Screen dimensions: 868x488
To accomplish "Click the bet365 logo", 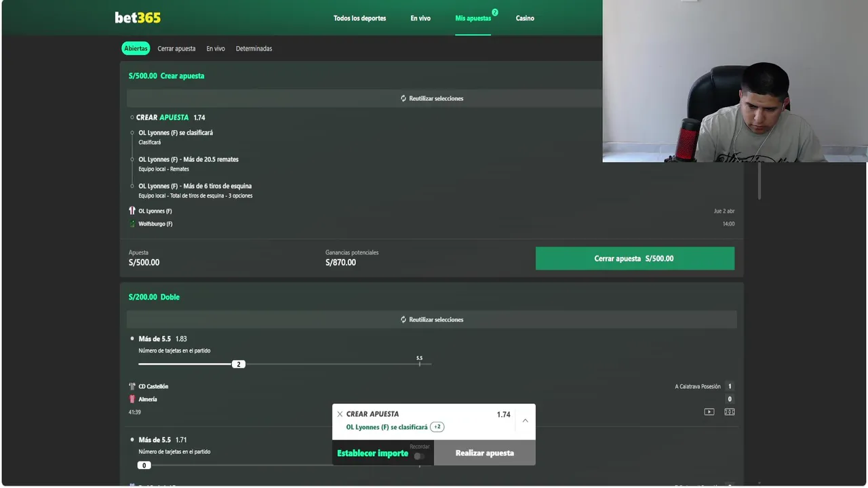I will pos(138,18).
